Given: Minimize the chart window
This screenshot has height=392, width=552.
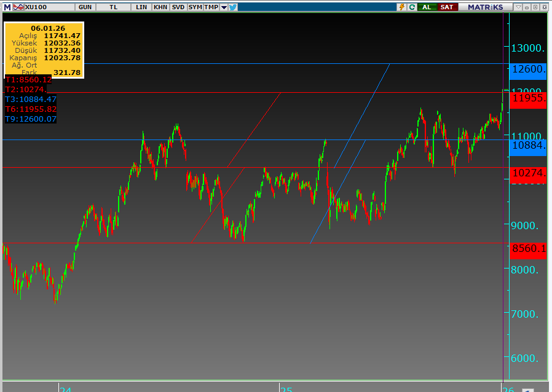Looking at the screenshot, I should [527, 7].
